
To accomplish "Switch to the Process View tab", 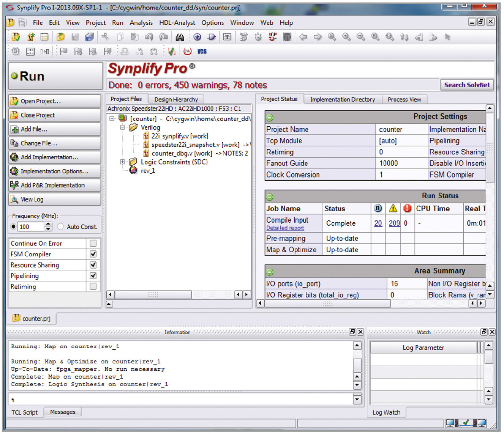I will [404, 99].
